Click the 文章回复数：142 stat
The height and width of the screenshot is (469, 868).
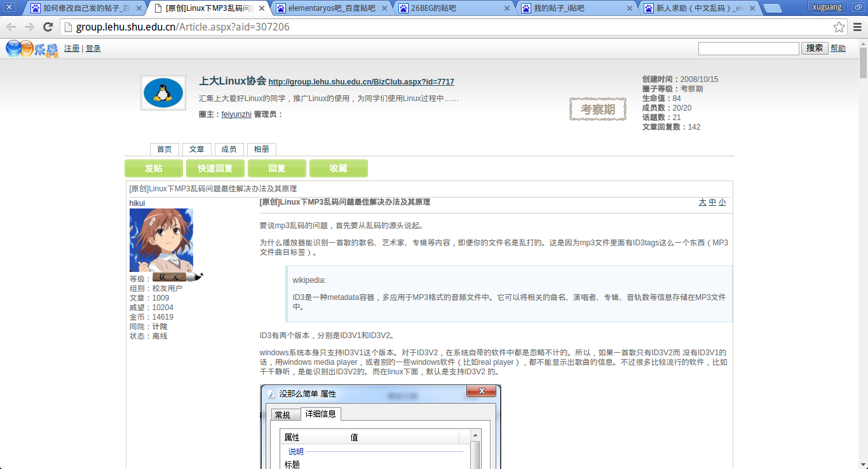point(672,127)
